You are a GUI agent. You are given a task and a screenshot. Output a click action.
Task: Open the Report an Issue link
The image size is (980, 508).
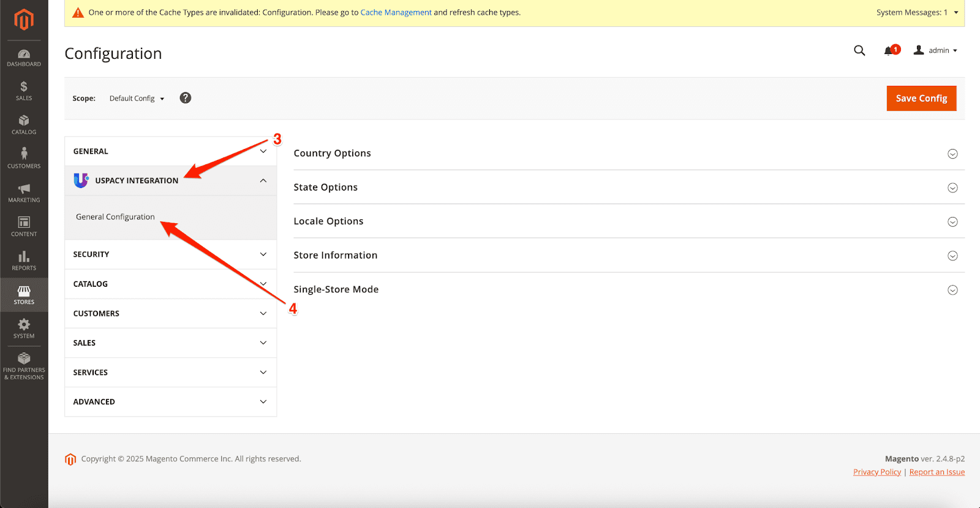pos(937,472)
